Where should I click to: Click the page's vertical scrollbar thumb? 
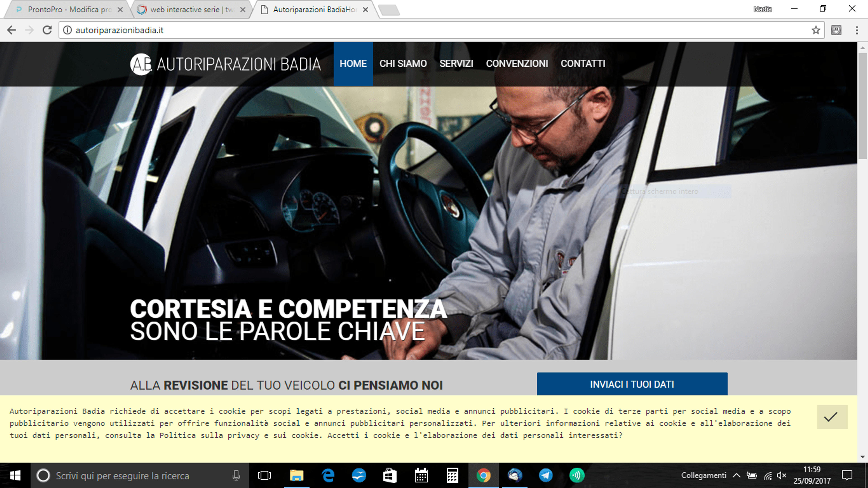point(862,105)
